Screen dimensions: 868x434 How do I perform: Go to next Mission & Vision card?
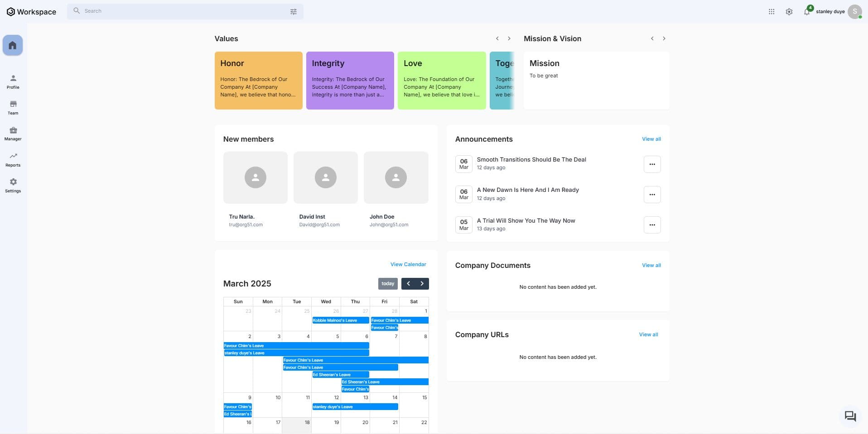(664, 38)
